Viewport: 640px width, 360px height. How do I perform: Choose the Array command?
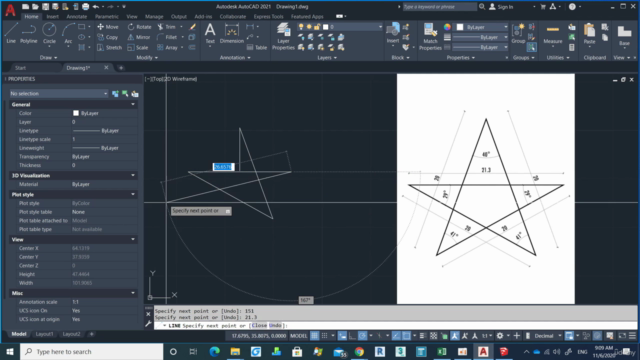167,47
